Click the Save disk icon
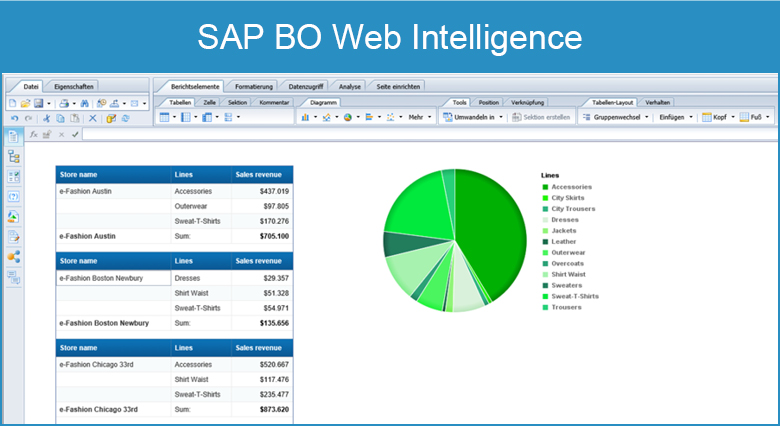 point(38,104)
